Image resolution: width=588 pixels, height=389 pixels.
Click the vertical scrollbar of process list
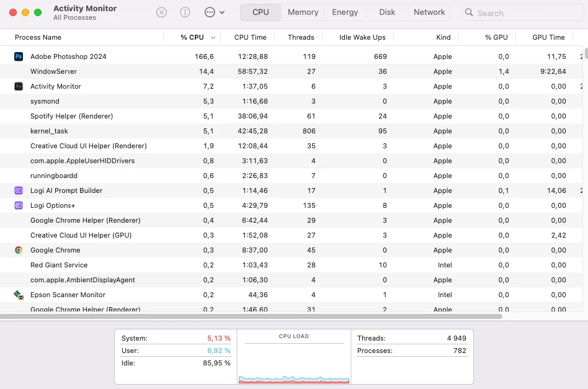[x=586, y=53]
